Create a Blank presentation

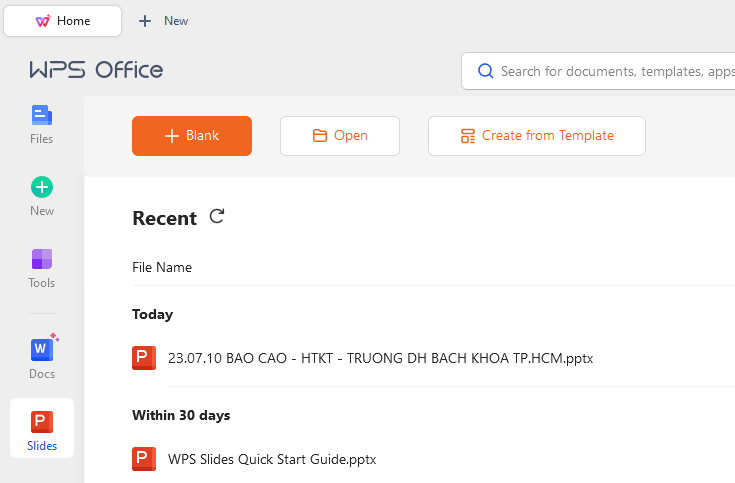coord(192,136)
